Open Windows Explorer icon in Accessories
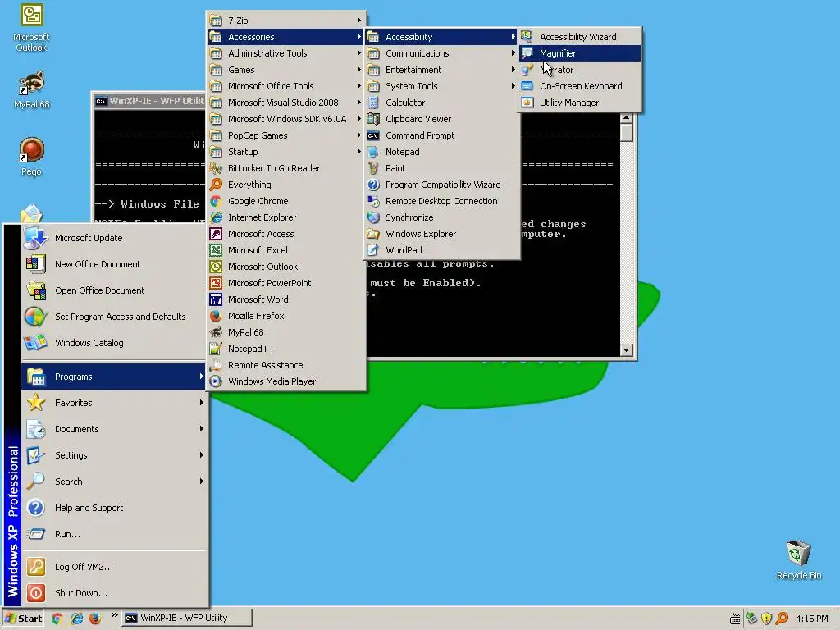Screen dimensions: 840x630 [373, 234]
